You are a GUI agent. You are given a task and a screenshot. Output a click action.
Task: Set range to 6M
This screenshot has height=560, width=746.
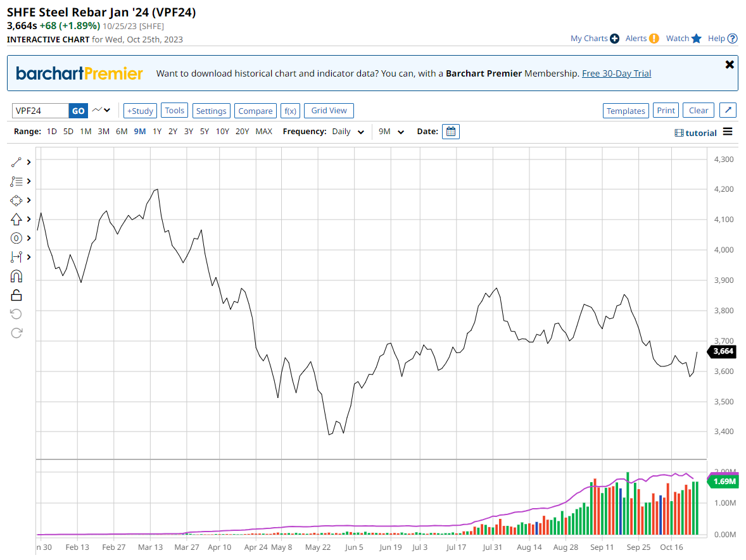pos(122,132)
